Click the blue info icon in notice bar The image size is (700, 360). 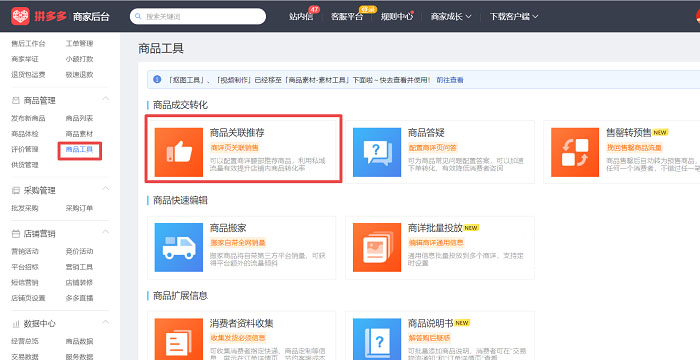tap(157, 80)
